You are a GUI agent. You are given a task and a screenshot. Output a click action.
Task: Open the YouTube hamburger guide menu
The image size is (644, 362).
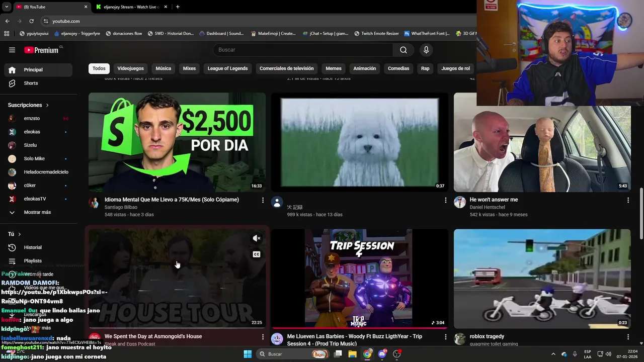point(12,50)
